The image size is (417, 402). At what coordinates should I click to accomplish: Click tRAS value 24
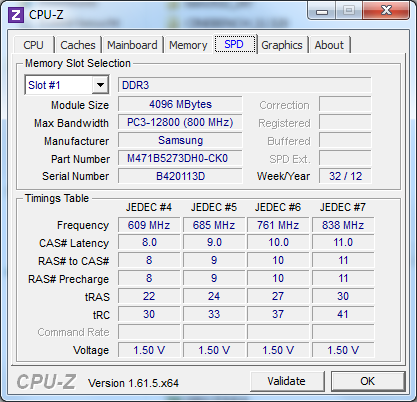pos(214,296)
